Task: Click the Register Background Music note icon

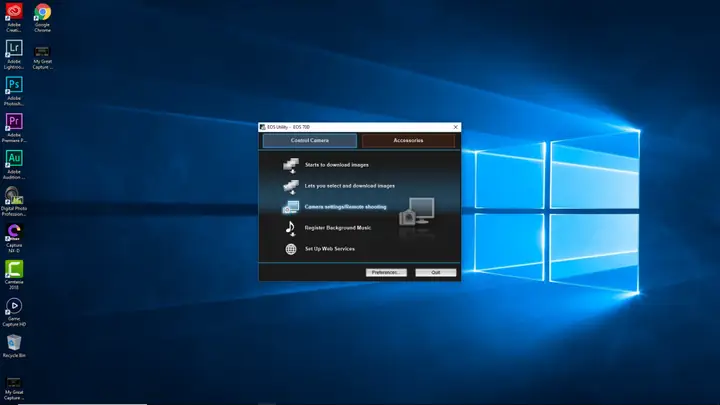Action: click(290, 228)
